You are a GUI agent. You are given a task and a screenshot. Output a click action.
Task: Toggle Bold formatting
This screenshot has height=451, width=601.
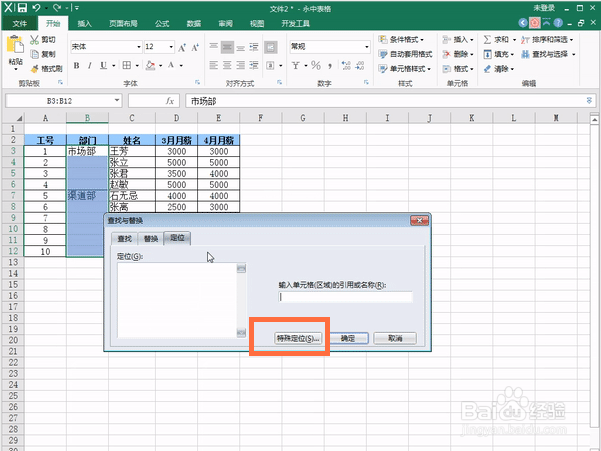[x=76, y=66]
